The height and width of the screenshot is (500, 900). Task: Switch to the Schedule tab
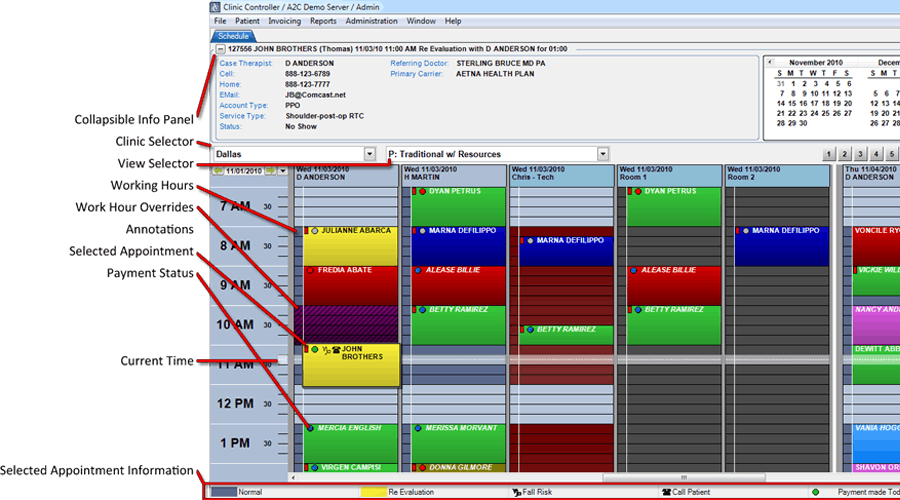tap(233, 36)
